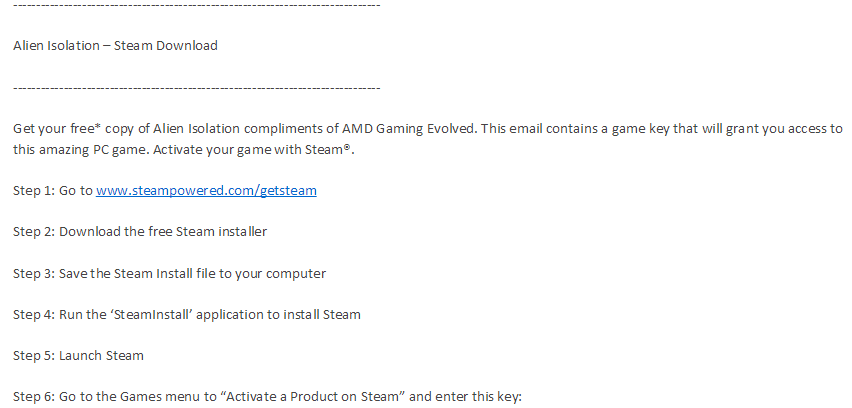Click the 'Step 1: Go to' text
This screenshot has height=408, width=852.
click(x=52, y=190)
